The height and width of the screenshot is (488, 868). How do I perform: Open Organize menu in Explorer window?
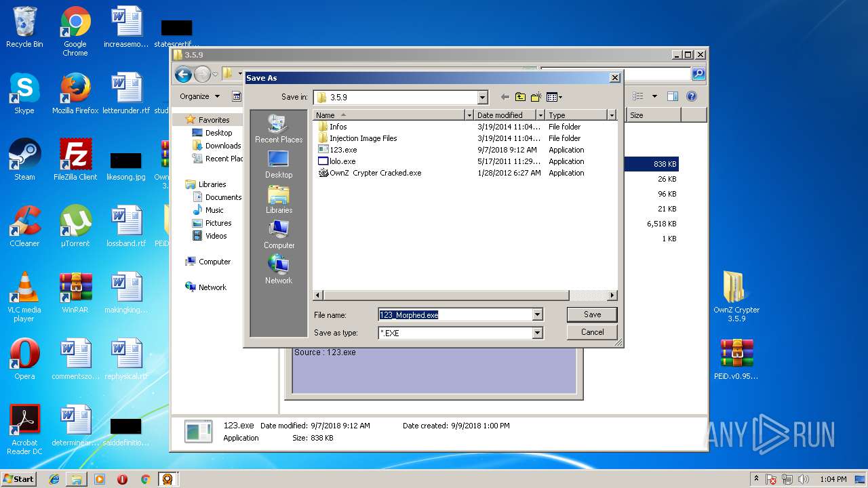coord(199,96)
